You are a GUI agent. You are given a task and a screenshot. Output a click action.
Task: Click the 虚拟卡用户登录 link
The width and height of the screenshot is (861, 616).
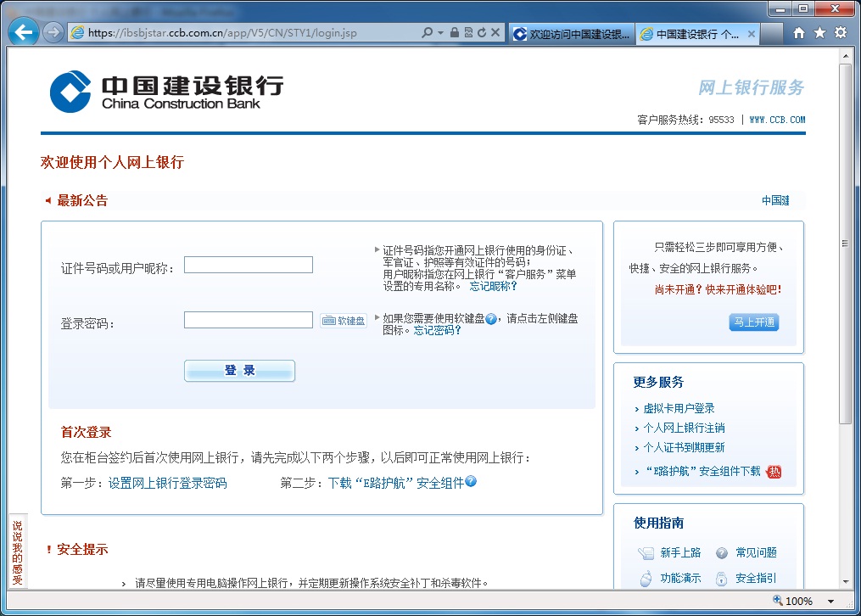coord(680,407)
